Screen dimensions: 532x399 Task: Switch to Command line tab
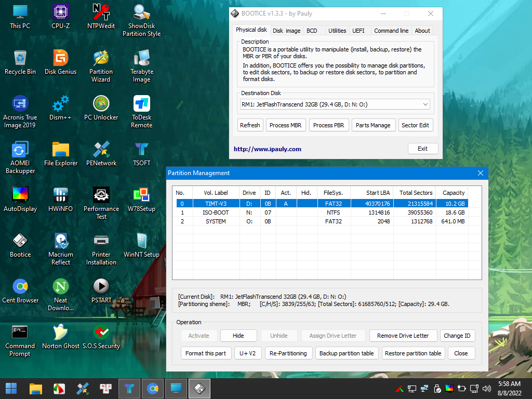point(391,31)
